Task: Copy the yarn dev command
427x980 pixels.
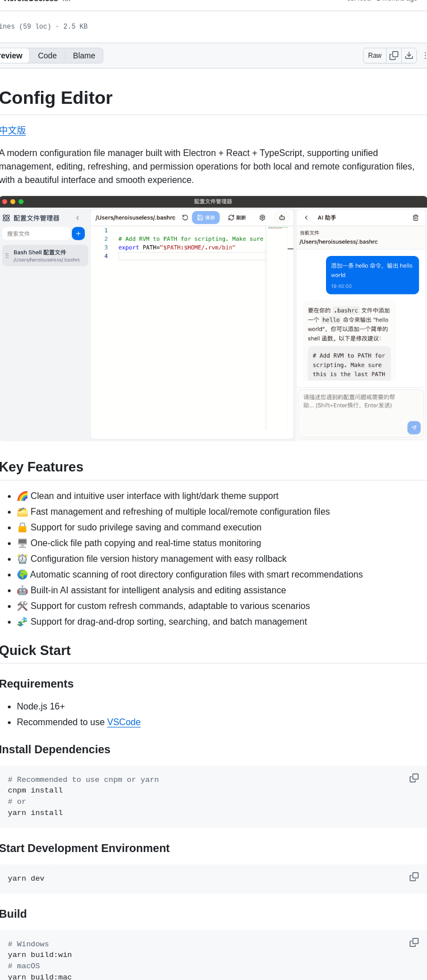Action: (414, 877)
